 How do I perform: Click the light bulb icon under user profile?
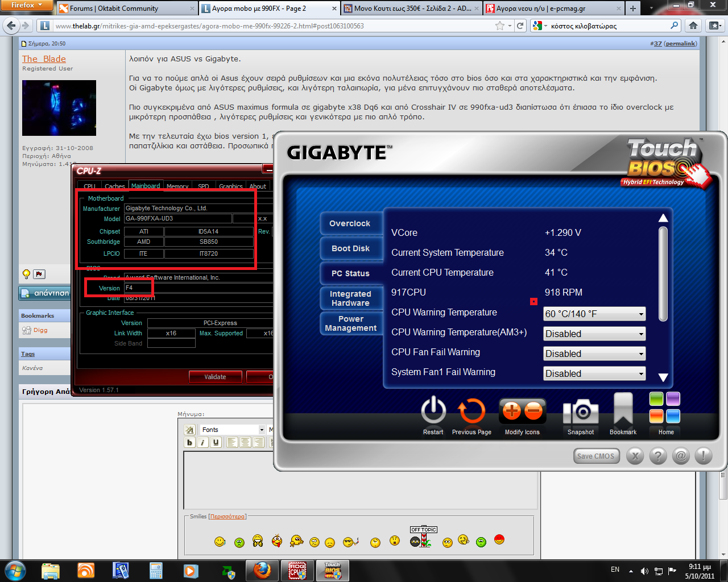[26, 274]
